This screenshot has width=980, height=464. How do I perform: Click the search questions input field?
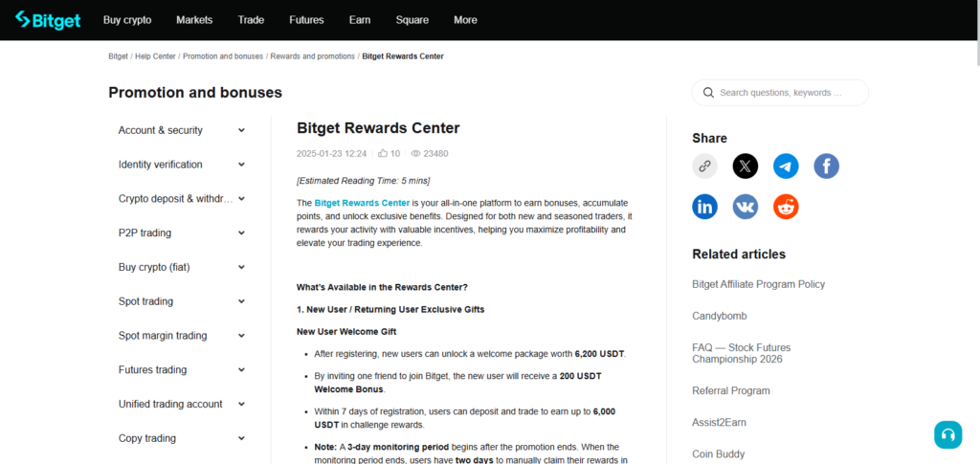[780, 93]
